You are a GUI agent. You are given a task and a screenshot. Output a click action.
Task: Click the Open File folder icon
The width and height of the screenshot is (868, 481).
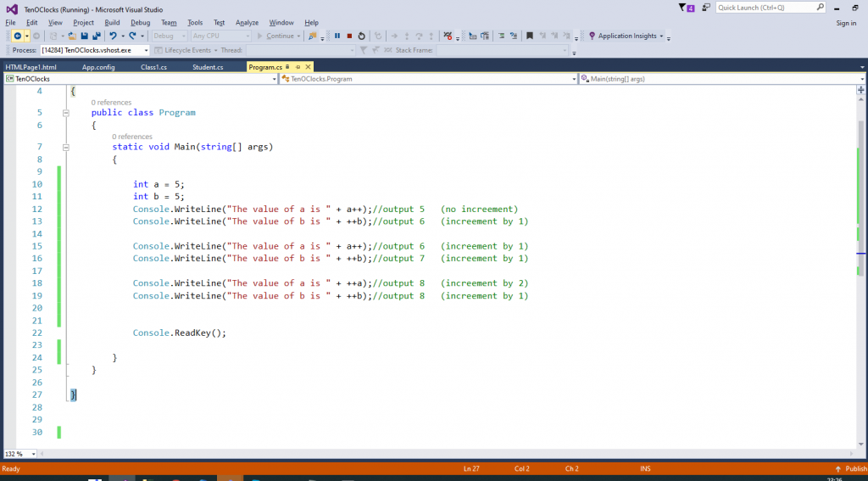click(73, 36)
